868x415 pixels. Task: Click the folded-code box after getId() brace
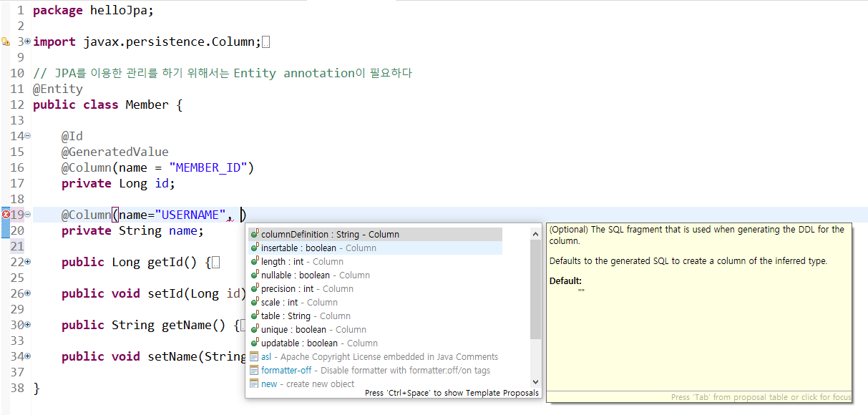216,263
